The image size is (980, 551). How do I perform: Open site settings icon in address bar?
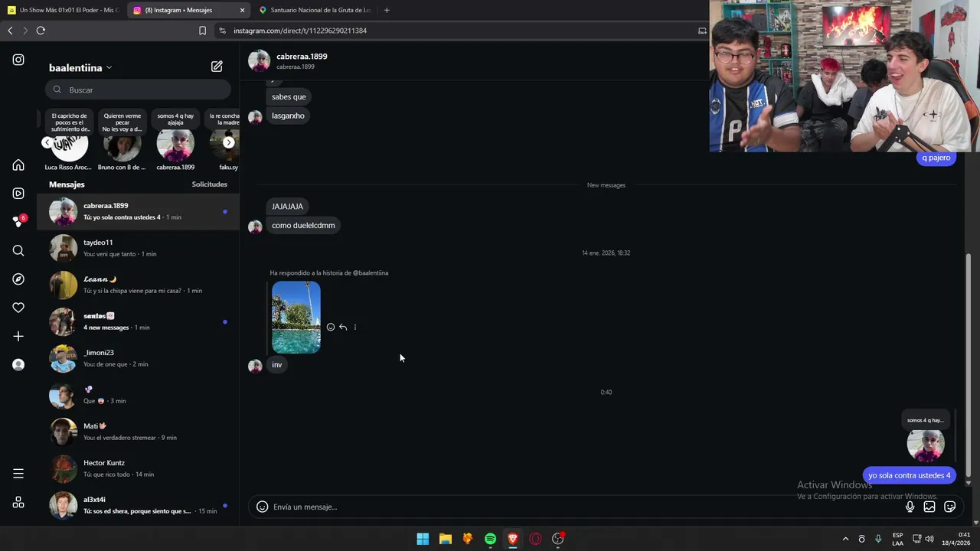pyautogui.click(x=222, y=31)
